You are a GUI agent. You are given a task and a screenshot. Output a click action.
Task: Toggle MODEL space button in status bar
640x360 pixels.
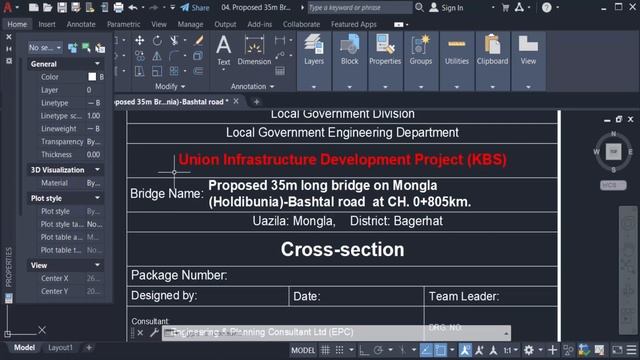click(303, 350)
